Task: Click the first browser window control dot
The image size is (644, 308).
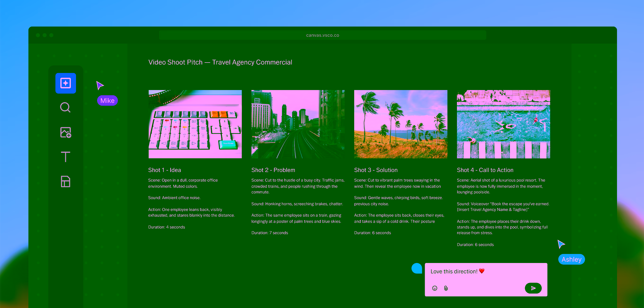Action: pyautogui.click(x=38, y=35)
